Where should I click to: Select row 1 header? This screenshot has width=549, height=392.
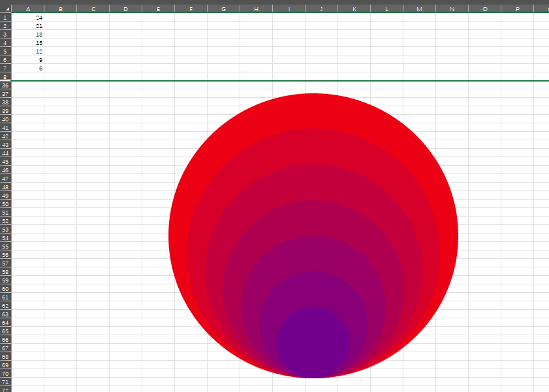[x=6, y=17]
